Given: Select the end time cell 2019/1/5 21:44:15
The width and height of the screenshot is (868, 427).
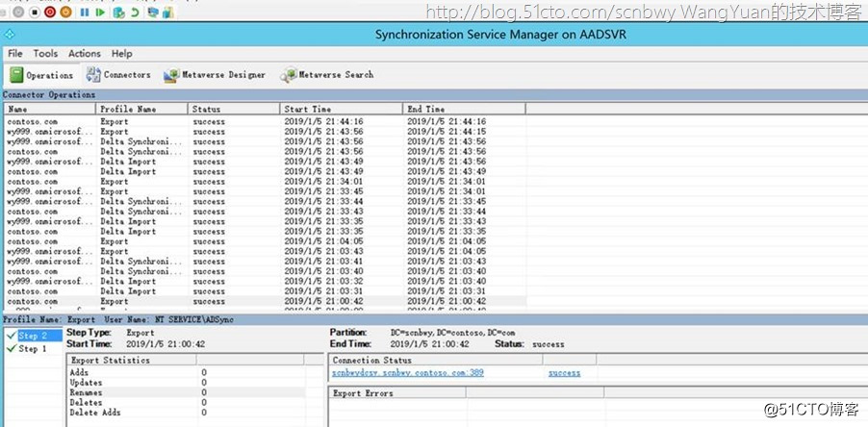Looking at the screenshot, I should [447, 132].
